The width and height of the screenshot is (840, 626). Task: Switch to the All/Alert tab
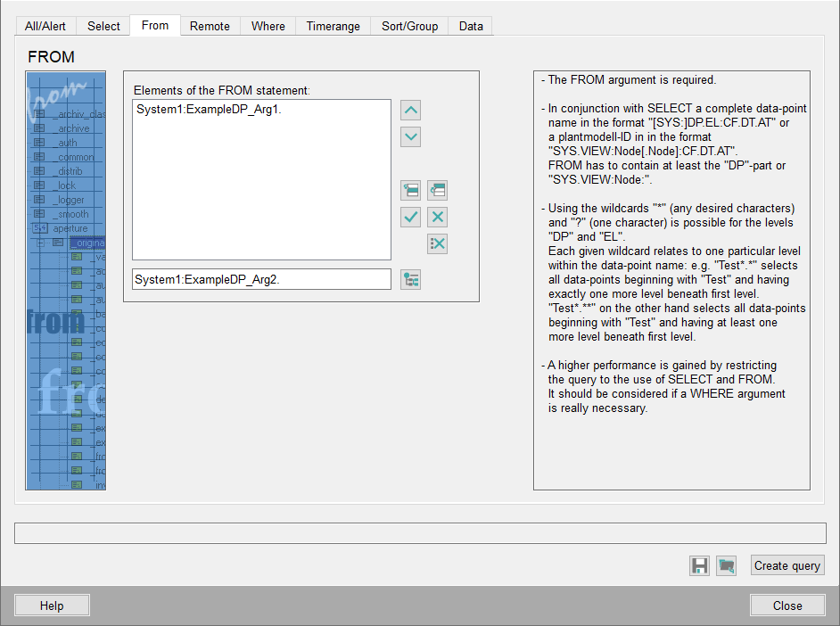pos(46,26)
